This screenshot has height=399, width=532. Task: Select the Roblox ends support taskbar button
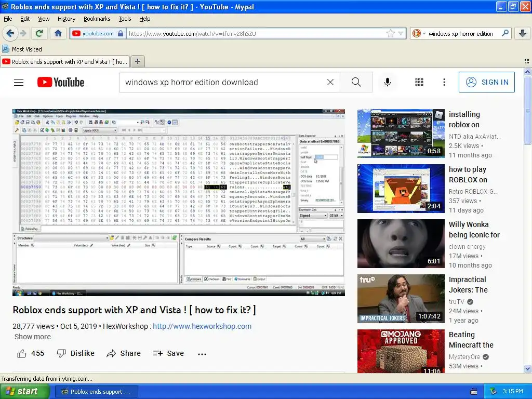pos(97,392)
